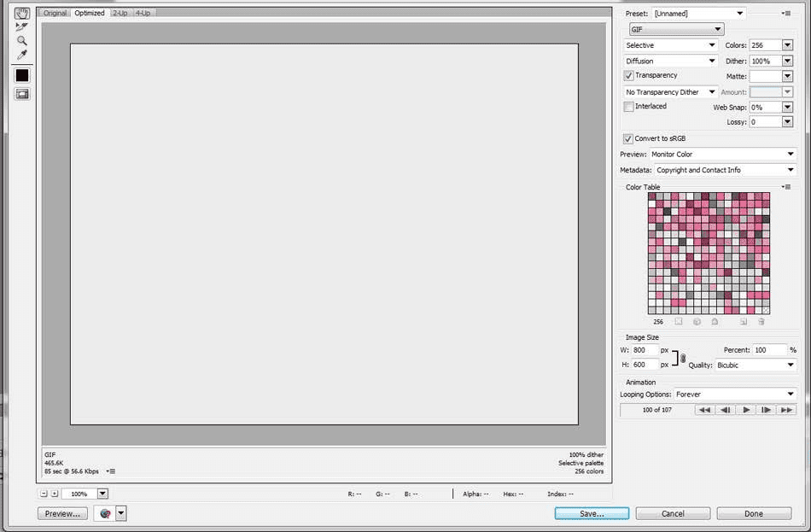Toggle the Transparency checkbox
This screenshot has width=811, height=532.
[628, 76]
